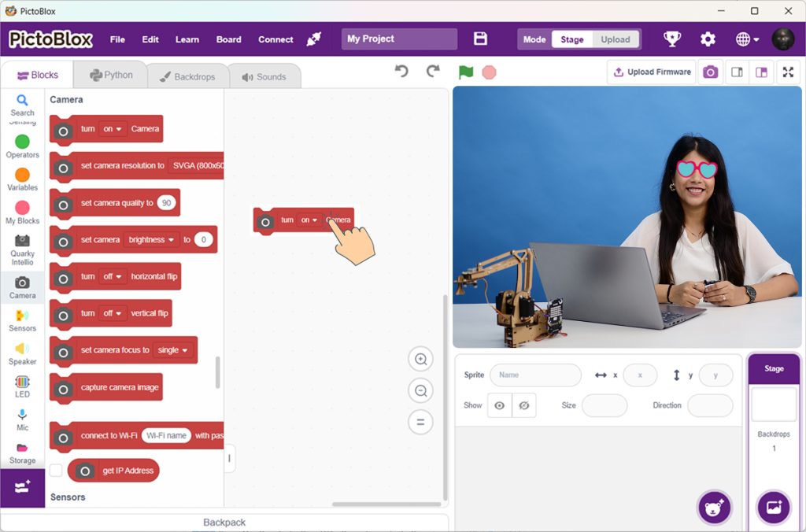Click the sprite Name input field
This screenshot has height=532, width=806.
[x=535, y=375]
